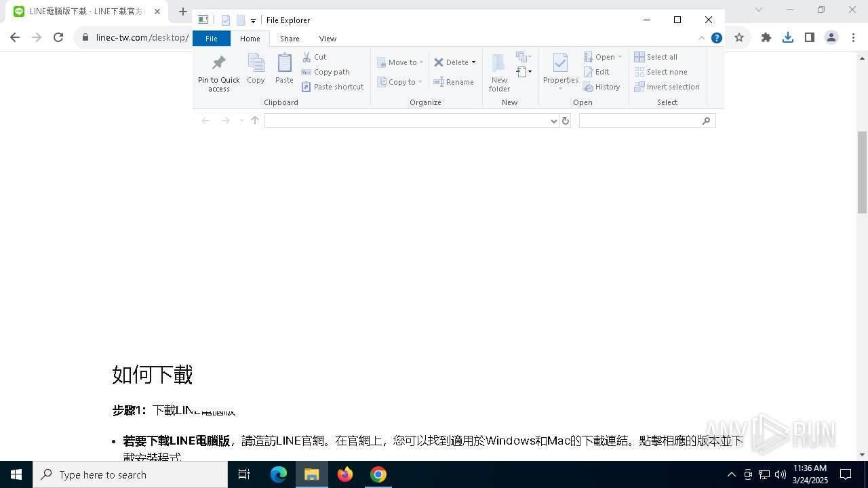868x488 pixels.
Task: Click the Up arrow navigation icon
Action: point(255,121)
